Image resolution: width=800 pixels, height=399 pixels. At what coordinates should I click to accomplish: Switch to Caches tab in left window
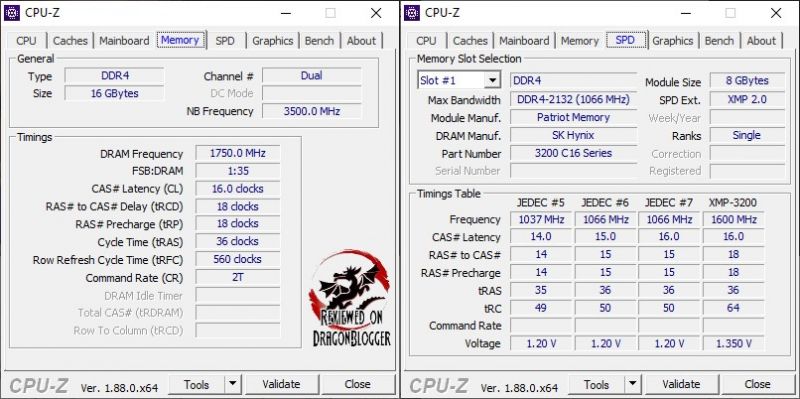(70, 41)
